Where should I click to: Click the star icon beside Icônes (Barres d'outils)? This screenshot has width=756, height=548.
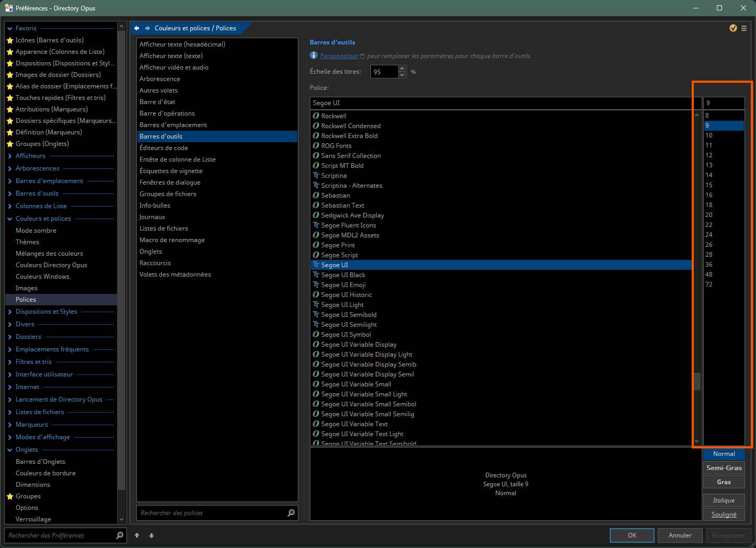[x=10, y=40]
